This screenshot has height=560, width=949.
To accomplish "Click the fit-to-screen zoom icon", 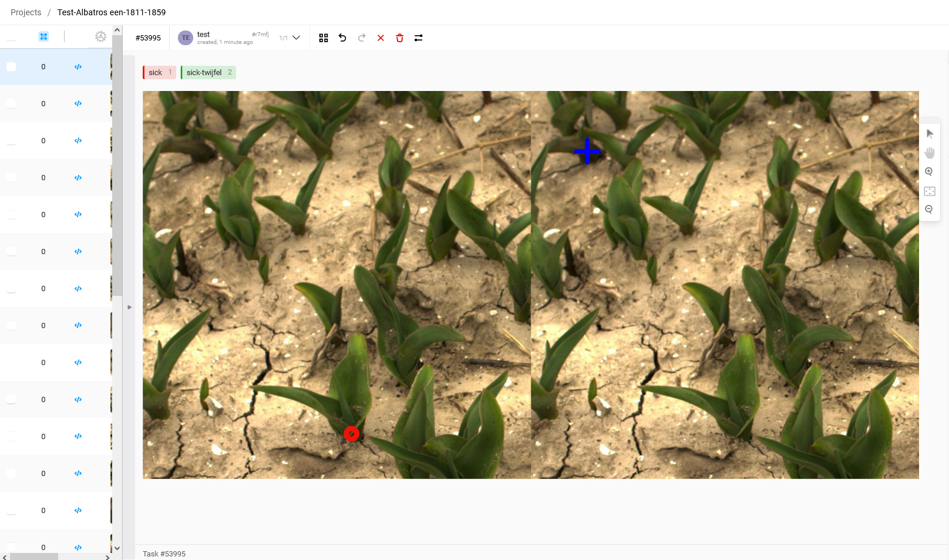I will (929, 191).
